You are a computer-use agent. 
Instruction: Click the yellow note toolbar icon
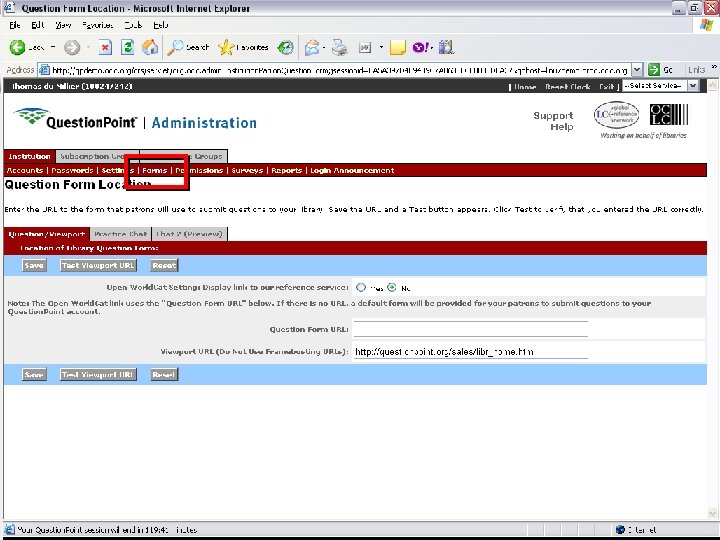click(398, 47)
